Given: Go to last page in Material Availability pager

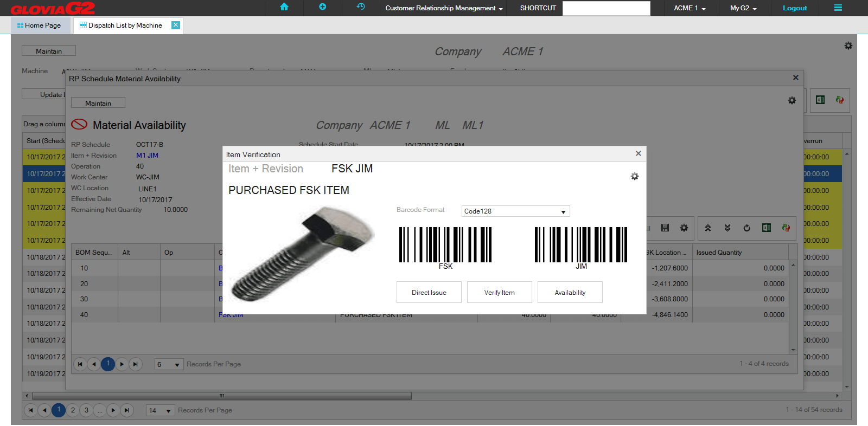Looking at the screenshot, I should coord(136,364).
